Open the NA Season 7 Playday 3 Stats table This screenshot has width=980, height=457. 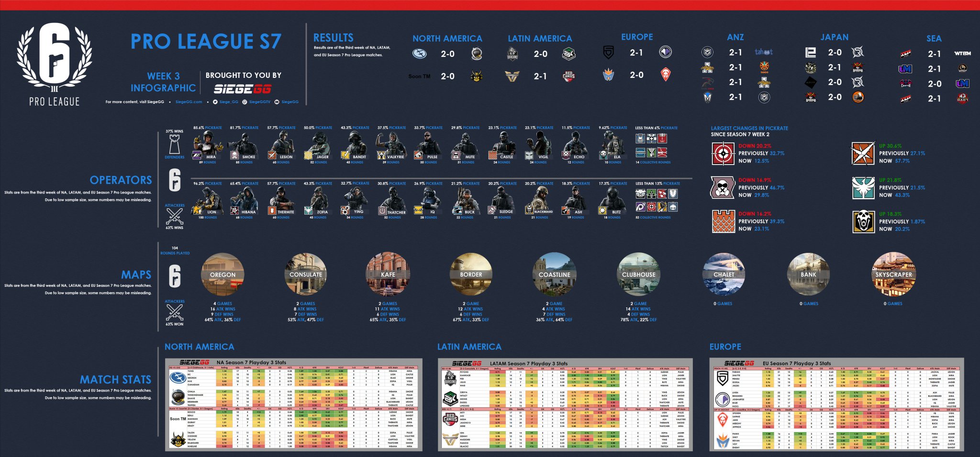[x=294, y=404]
